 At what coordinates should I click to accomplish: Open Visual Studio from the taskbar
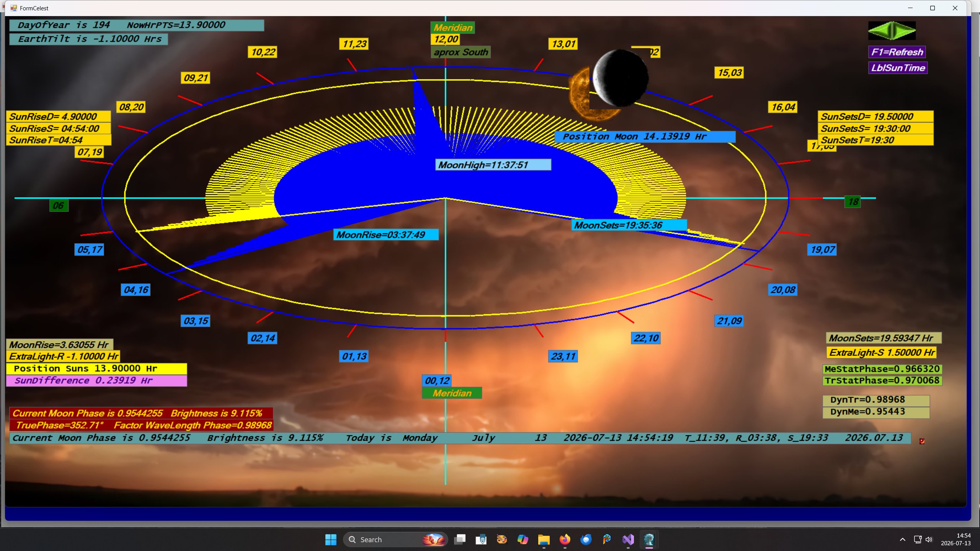pyautogui.click(x=628, y=540)
